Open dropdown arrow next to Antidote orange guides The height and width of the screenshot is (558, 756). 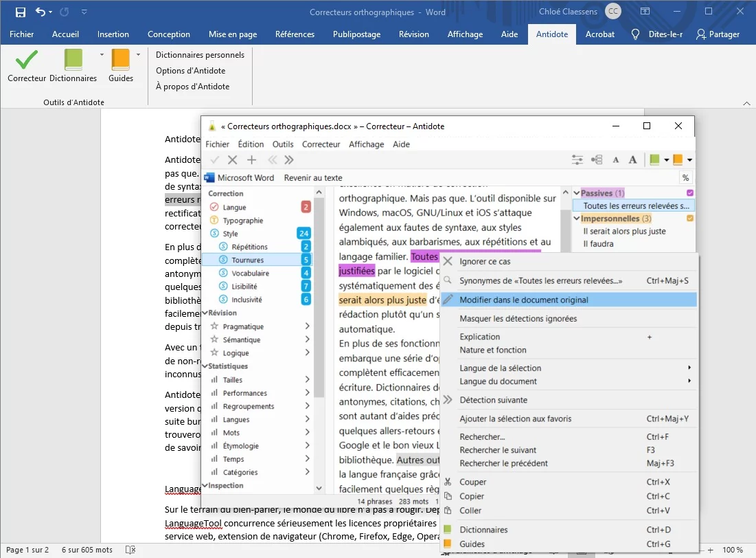click(689, 160)
